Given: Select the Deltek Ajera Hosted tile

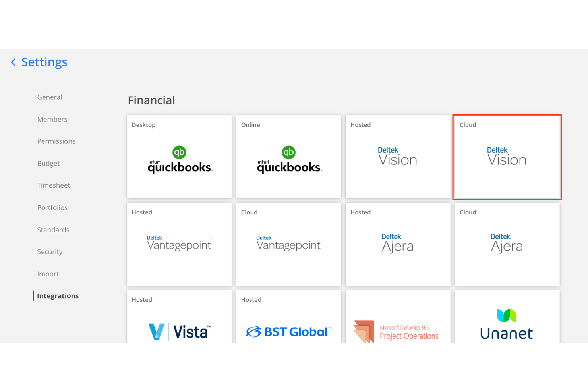Looking at the screenshot, I should (x=398, y=243).
